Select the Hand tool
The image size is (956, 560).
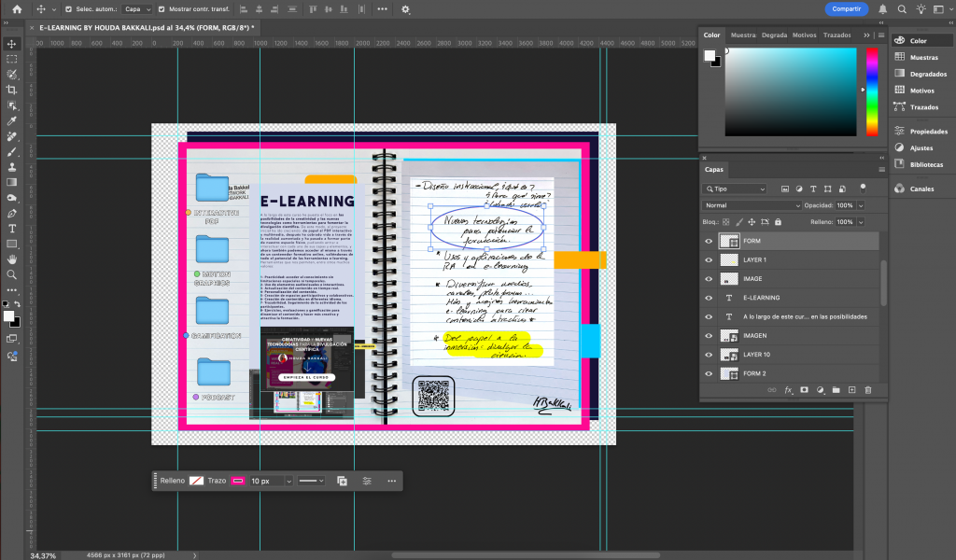tap(12, 259)
